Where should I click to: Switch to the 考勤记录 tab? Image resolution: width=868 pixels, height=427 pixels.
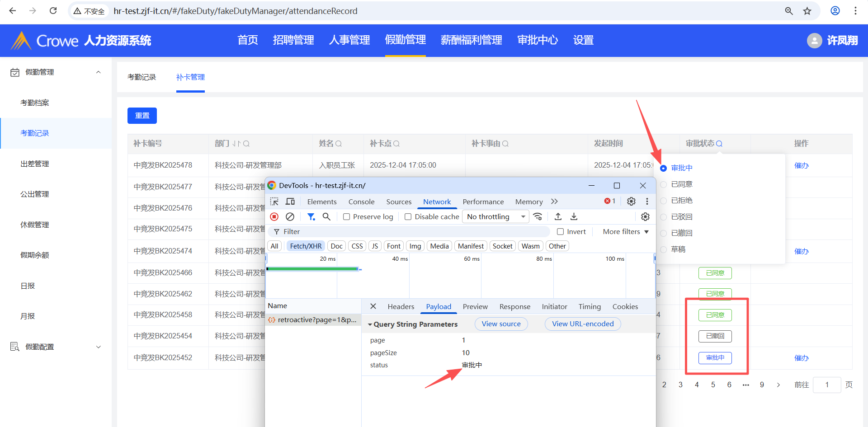click(x=142, y=77)
